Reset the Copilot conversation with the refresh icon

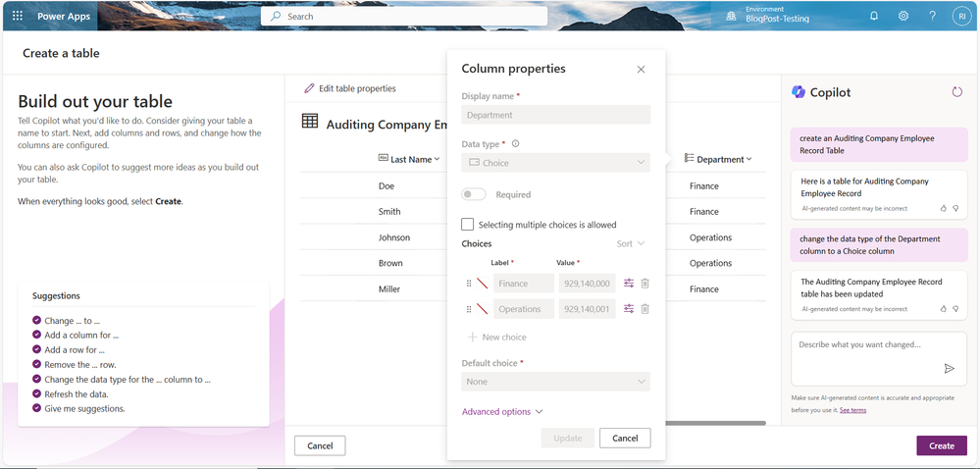(956, 92)
